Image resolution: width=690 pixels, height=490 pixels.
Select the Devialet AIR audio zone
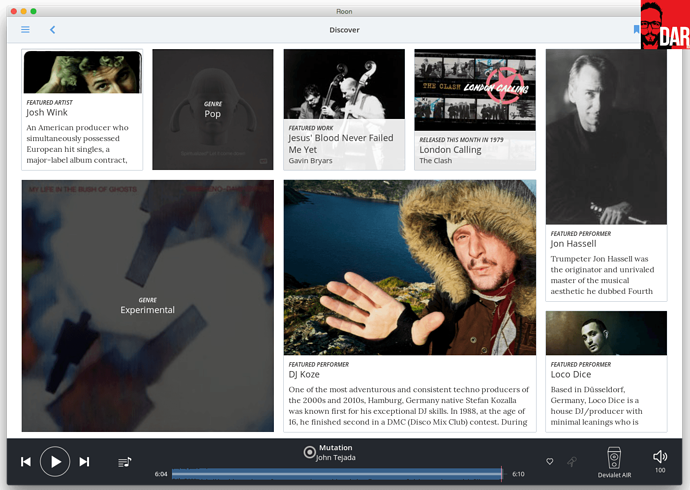(x=614, y=462)
